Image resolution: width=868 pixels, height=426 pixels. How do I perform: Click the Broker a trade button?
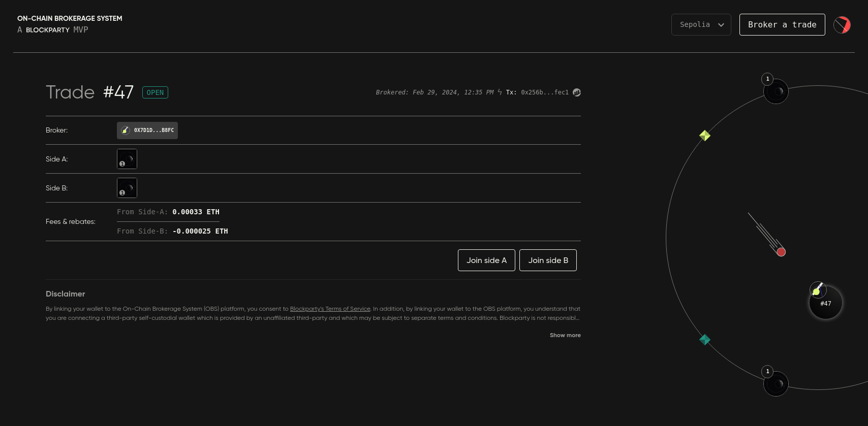782,24
